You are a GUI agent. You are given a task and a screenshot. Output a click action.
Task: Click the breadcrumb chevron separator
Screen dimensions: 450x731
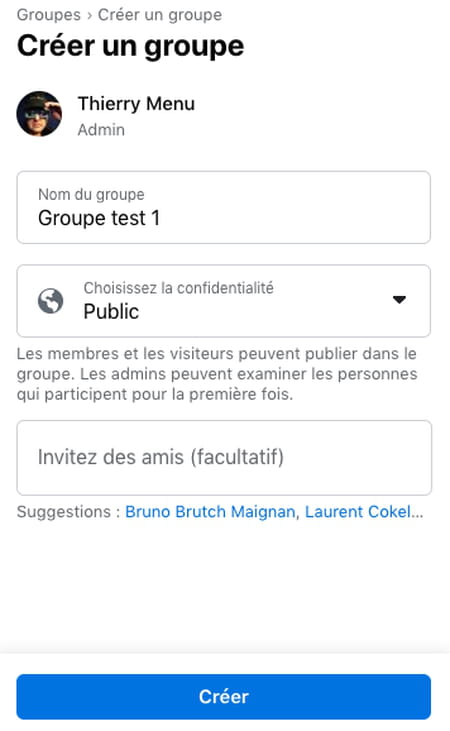(89, 16)
